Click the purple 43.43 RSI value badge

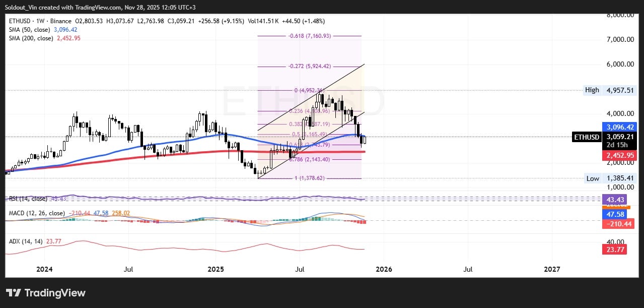coord(614,200)
